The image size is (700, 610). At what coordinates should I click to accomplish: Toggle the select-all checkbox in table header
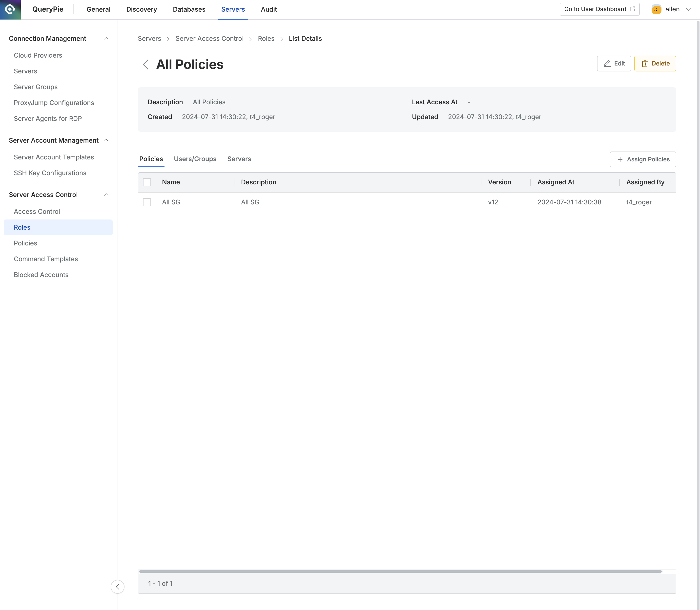[147, 182]
